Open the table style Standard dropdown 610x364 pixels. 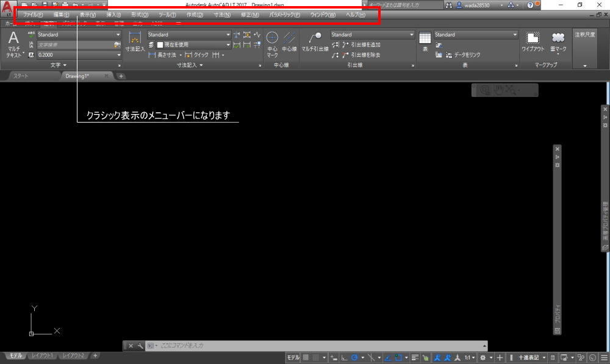[476, 35]
